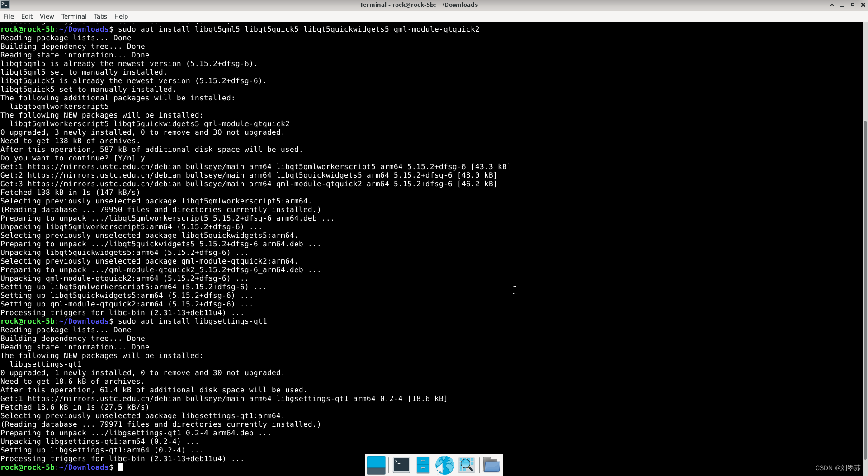Click 'Do you want to continue? [Y/n] y' line
The height and width of the screenshot is (476, 868).
point(73,158)
